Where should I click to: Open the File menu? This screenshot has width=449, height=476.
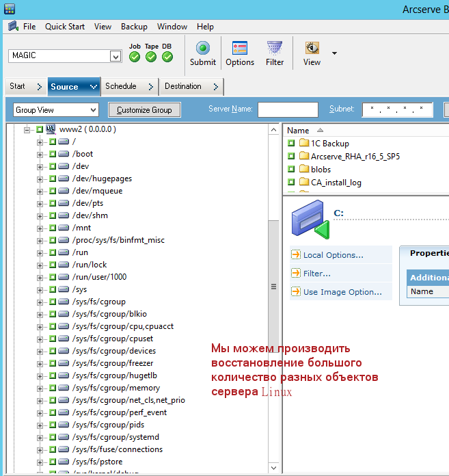[x=29, y=27]
